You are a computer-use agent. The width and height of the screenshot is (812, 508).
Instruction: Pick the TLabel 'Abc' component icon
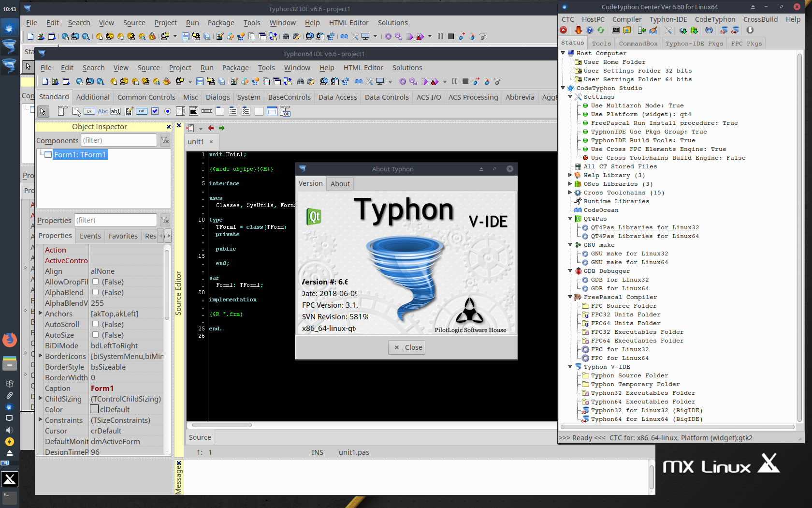coord(102,111)
